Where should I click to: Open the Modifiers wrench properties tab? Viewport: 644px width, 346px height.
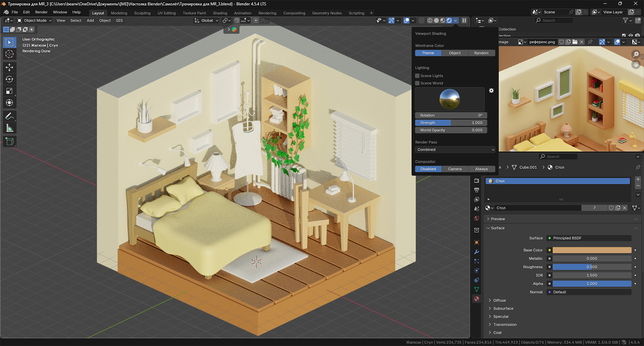pyautogui.click(x=477, y=252)
